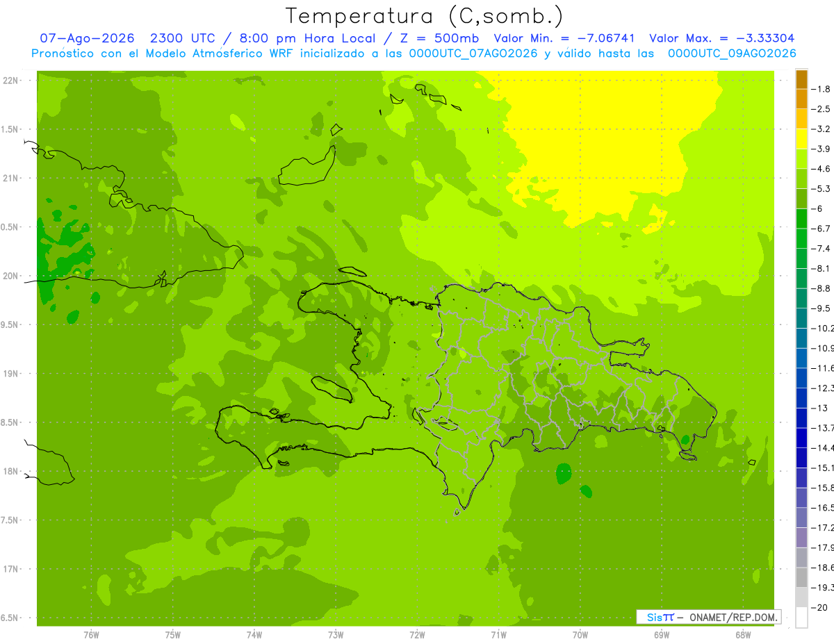The height and width of the screenshot is (644, 834).
Task: Click the yellow legend swatch between -3.2 and -3.9
Action: point(801,139)
